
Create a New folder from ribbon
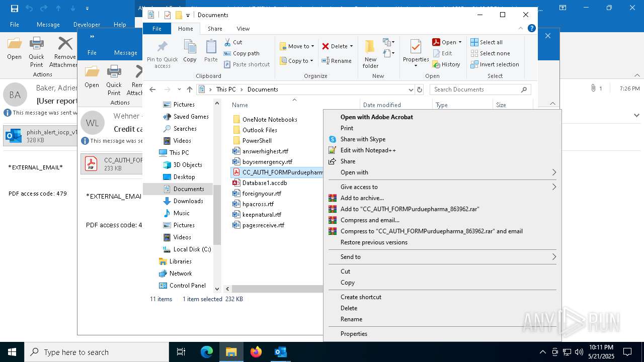370,54
